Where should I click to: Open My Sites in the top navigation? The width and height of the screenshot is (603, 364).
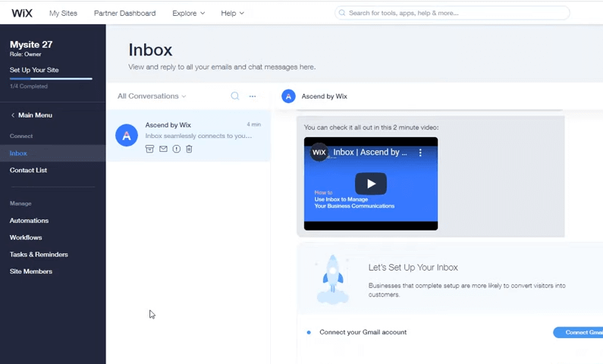(63, 13)
